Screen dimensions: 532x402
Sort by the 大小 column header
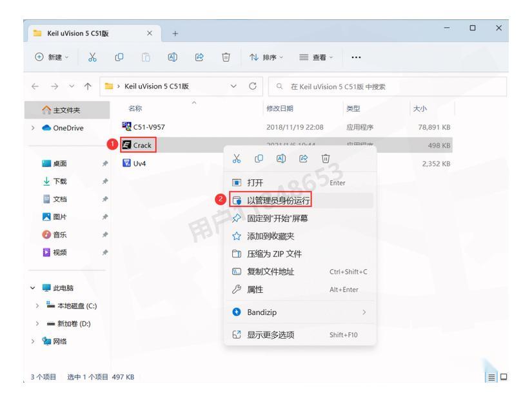coord(420,108)
